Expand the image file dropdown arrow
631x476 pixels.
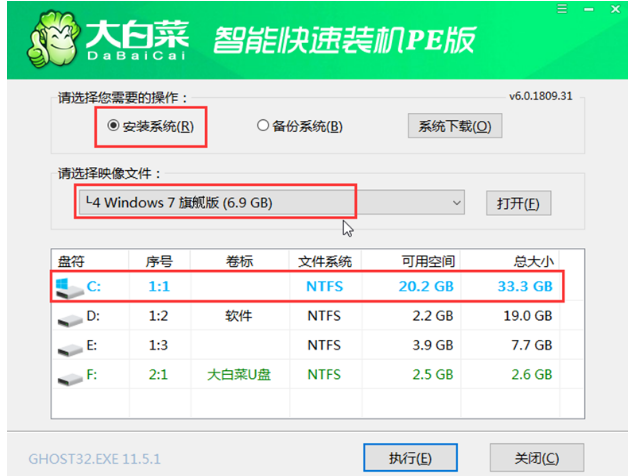click(456, 202)
